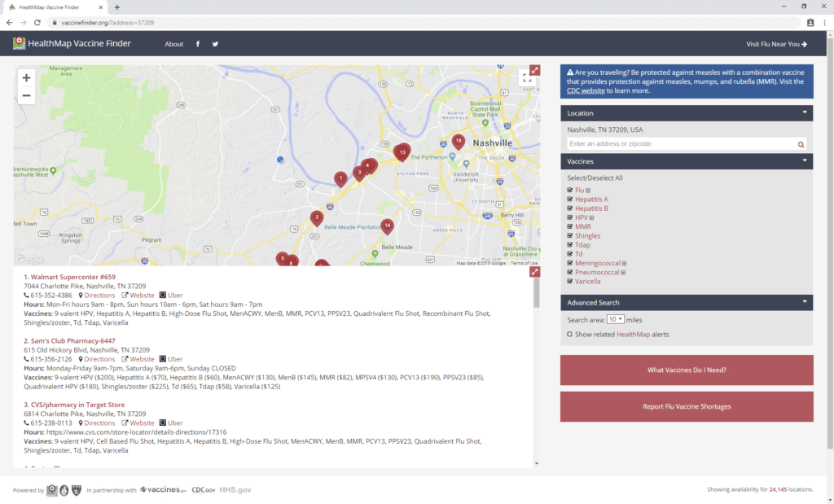
Task: Click map marker number 13
Action: [402, 152]
